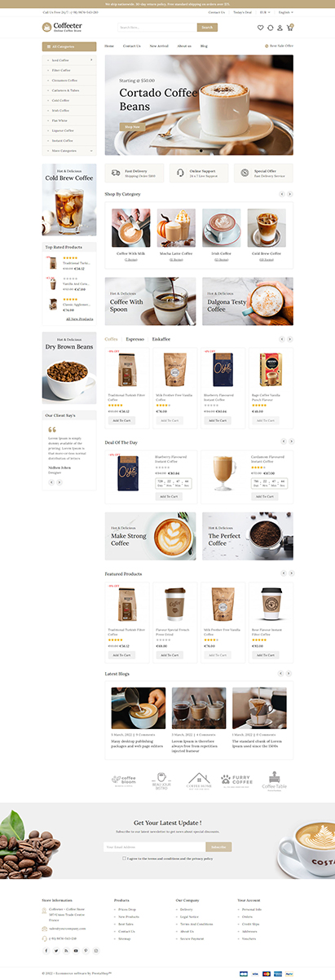Expand the All Categories menu

(68, 47)
